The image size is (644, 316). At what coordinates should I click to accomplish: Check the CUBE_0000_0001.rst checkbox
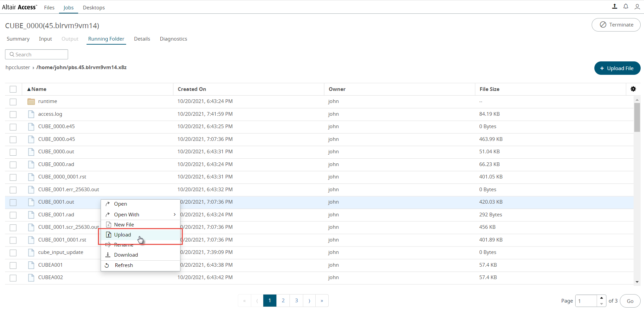[13, 177]
